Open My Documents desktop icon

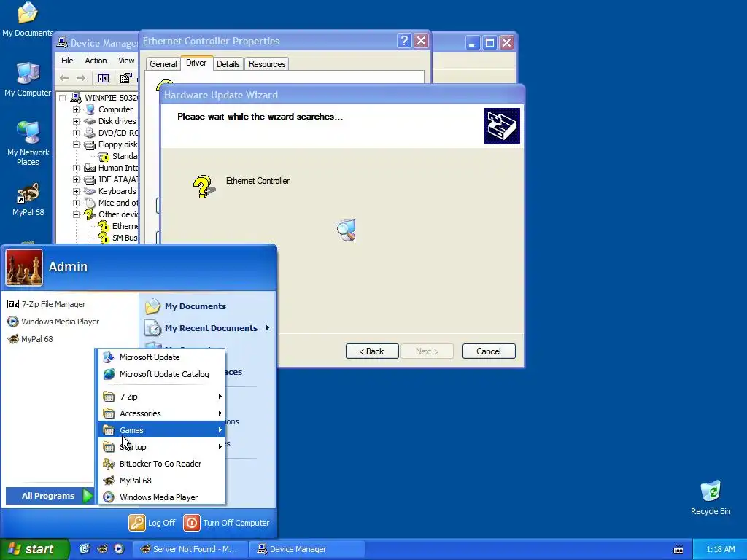[x=27, y=19]
